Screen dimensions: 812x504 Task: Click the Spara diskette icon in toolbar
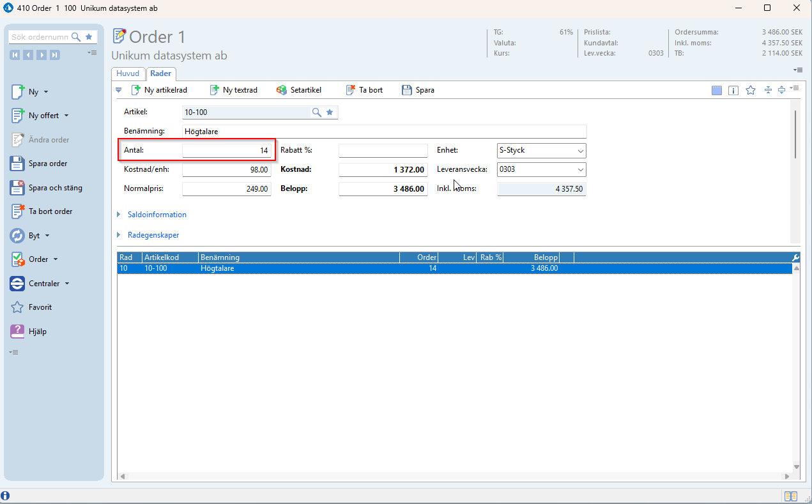click(x=407, y=90)
